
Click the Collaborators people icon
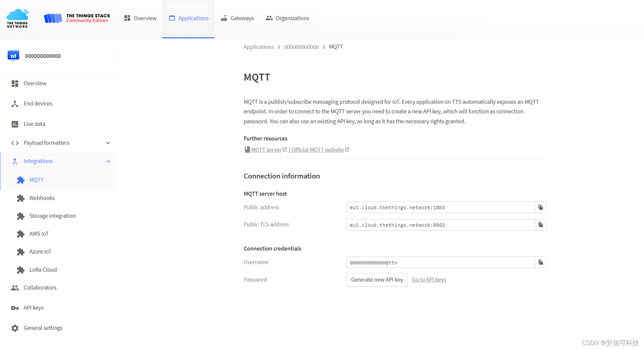(x=15, y=288)
